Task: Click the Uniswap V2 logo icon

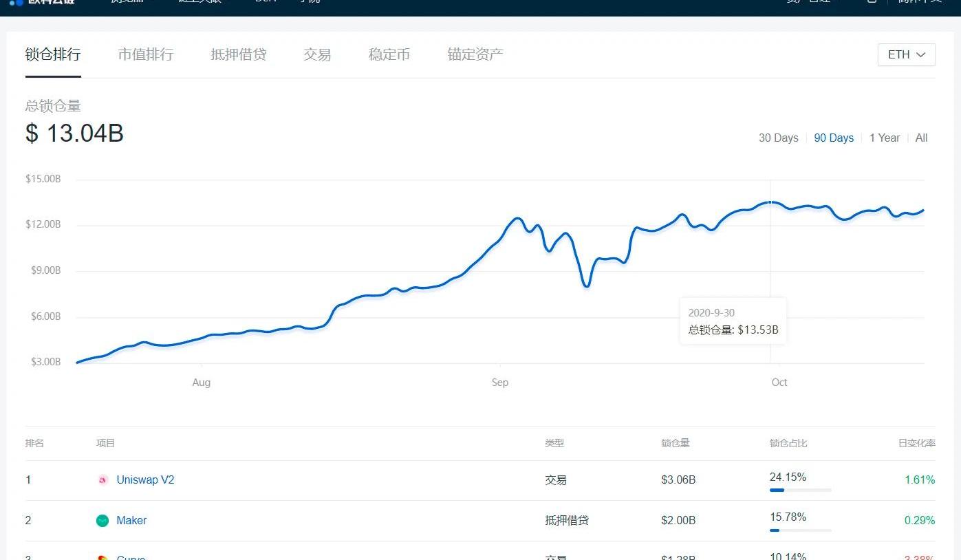Action: click(x=102, y=480)
